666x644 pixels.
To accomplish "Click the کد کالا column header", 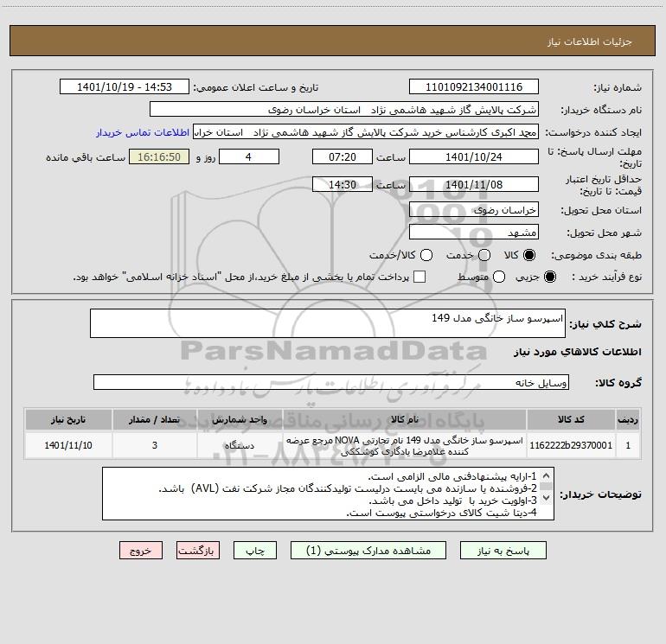I will coord(571,419).
